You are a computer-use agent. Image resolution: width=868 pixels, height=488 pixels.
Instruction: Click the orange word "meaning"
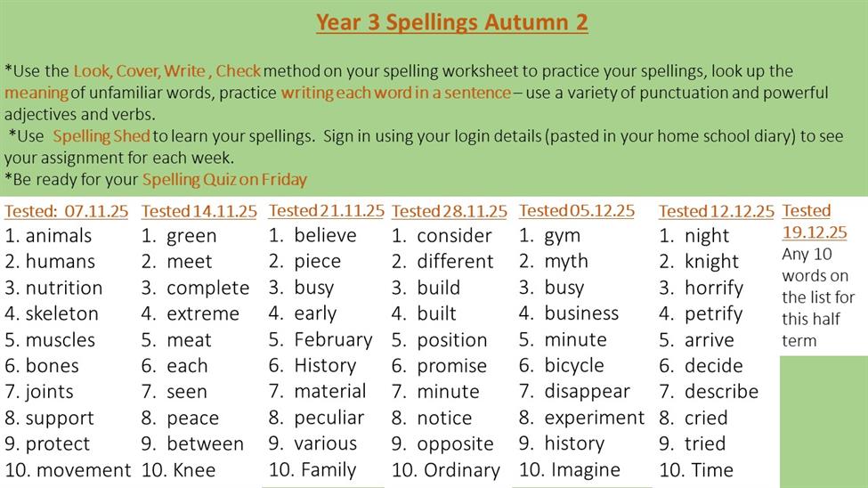tap(37, 93)
